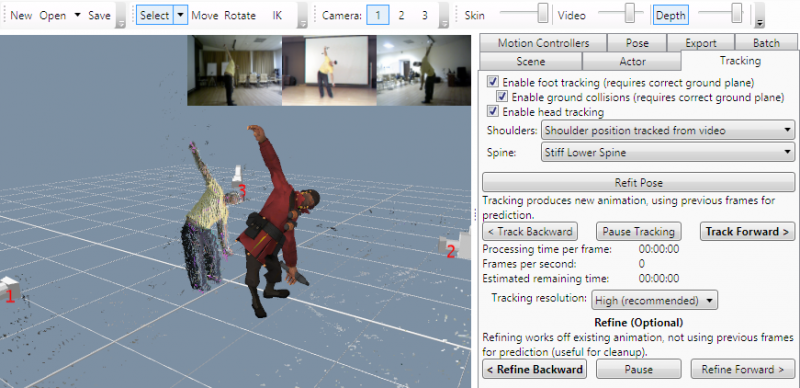Uncheck Enable head tracking

pyautogui.click(x=493, y=111)
